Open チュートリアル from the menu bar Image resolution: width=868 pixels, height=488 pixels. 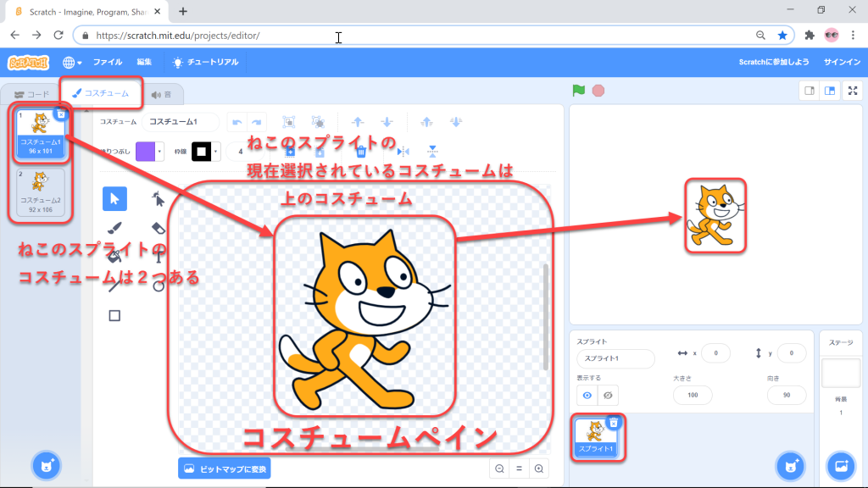tap(205, 63)
